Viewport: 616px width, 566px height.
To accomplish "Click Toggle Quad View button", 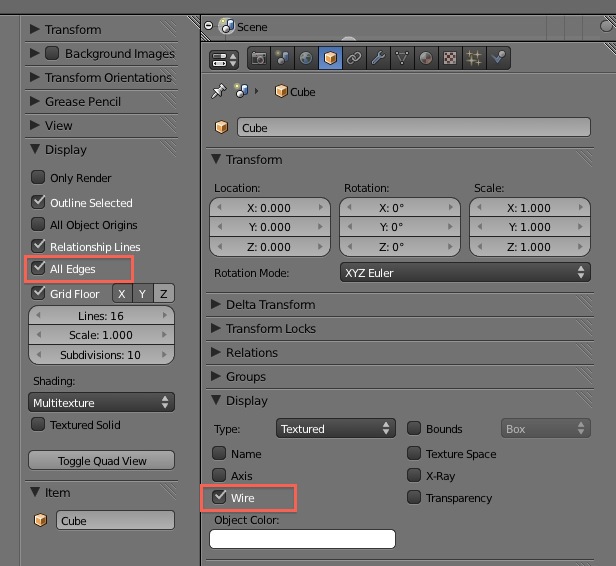I will tap(101, 460).
